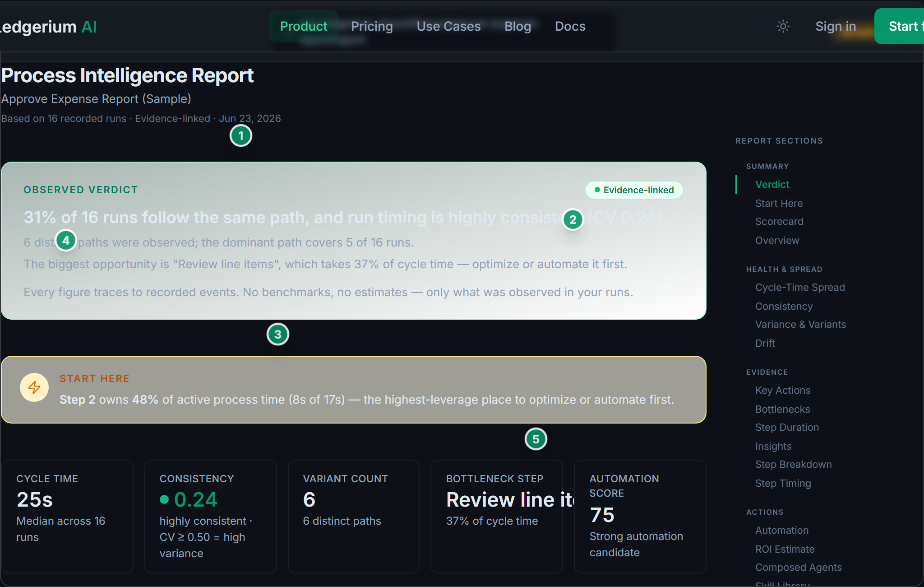Click the green Start button
This screenshot has height=587, width=924.
click(x=899, y=26)
